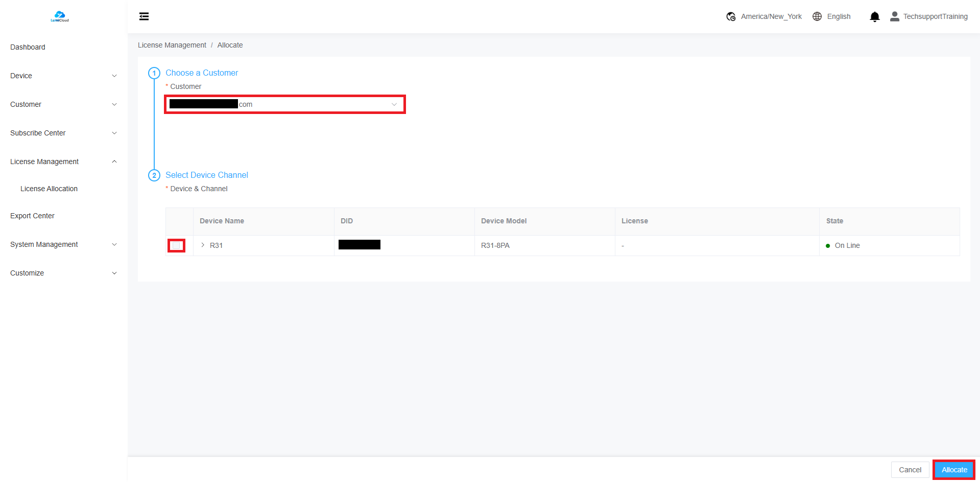Click the Allocate button
The width and height of the screenshot is (980, 482).
954,470
